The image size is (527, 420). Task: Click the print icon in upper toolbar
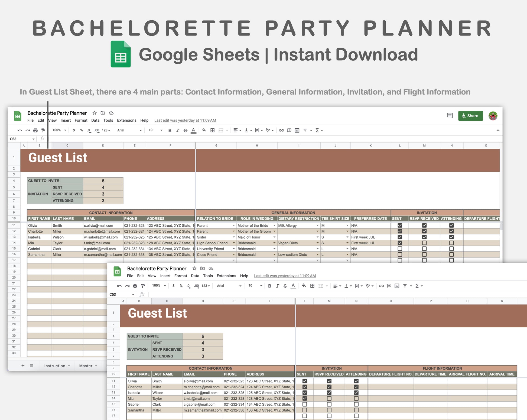(35, 131)
